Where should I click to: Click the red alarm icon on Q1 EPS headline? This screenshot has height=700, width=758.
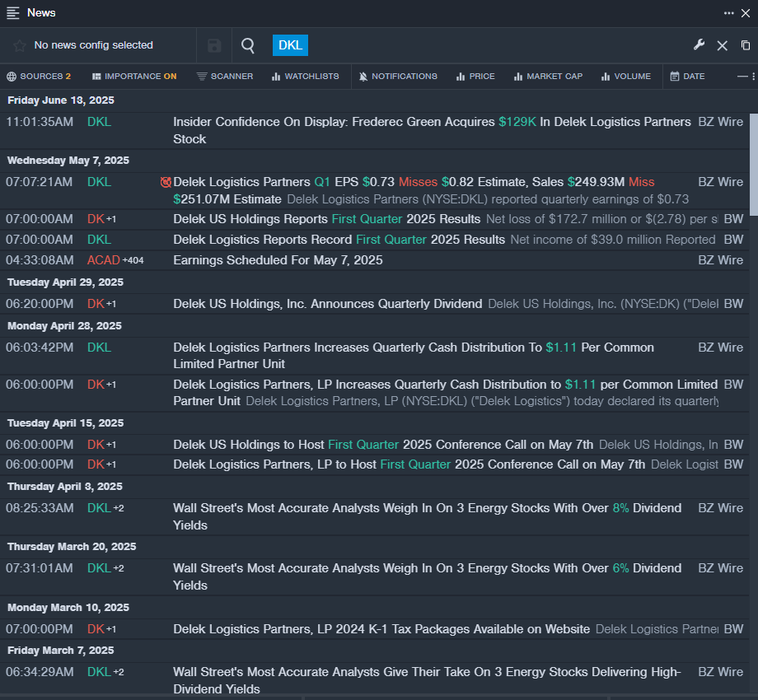(166, 182)
